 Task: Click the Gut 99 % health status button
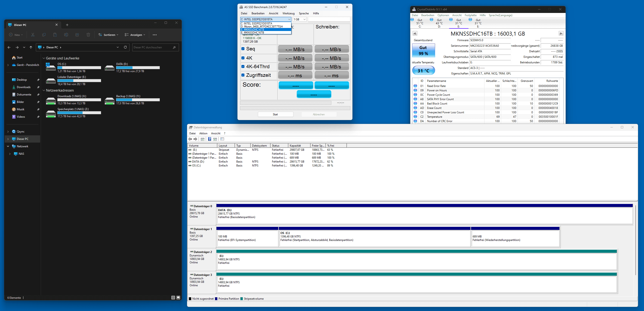pos(423,50)
